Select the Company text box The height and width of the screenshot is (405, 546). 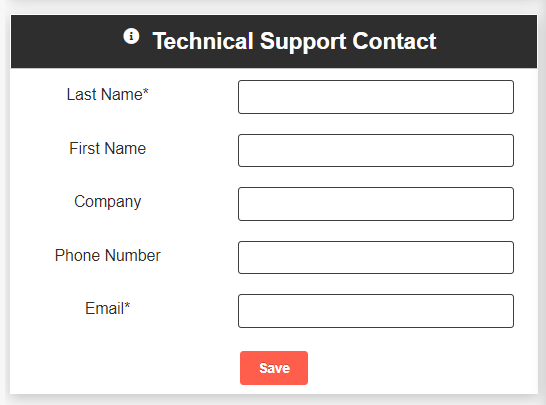pos(376,204)
